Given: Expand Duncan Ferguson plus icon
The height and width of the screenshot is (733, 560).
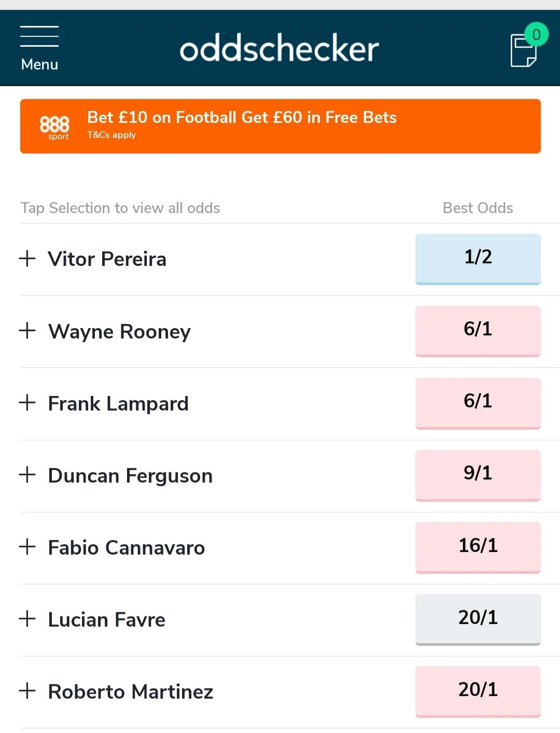Looking at the screenshot, I should click(x=27, y=474).
